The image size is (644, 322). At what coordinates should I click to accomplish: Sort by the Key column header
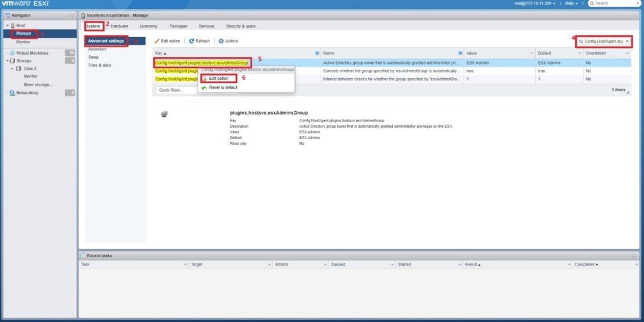point(160,53)
